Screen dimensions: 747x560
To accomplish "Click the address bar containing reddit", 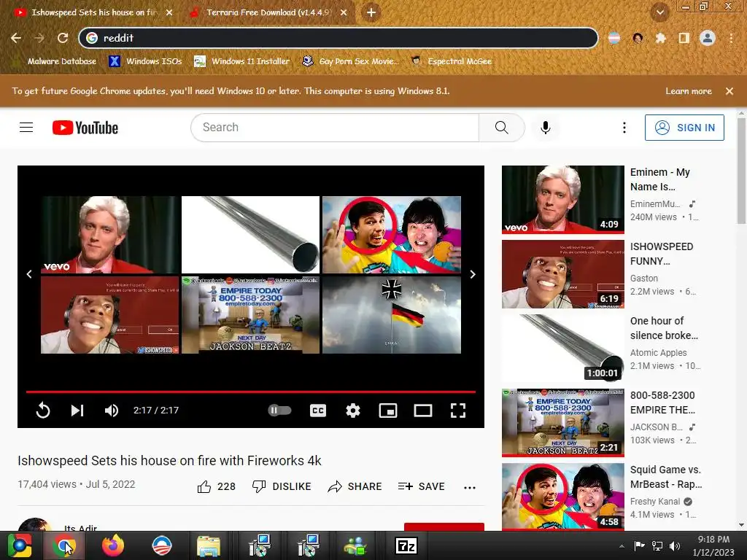I will 338,38.
